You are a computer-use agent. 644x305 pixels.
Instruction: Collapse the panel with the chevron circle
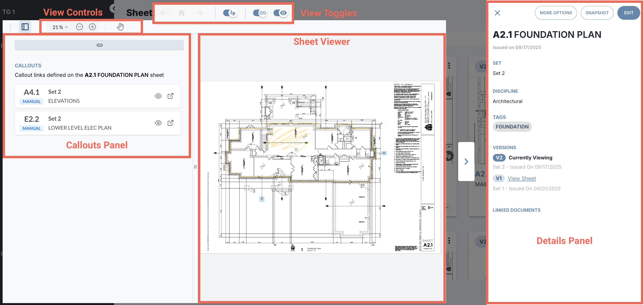pos(114,8)
